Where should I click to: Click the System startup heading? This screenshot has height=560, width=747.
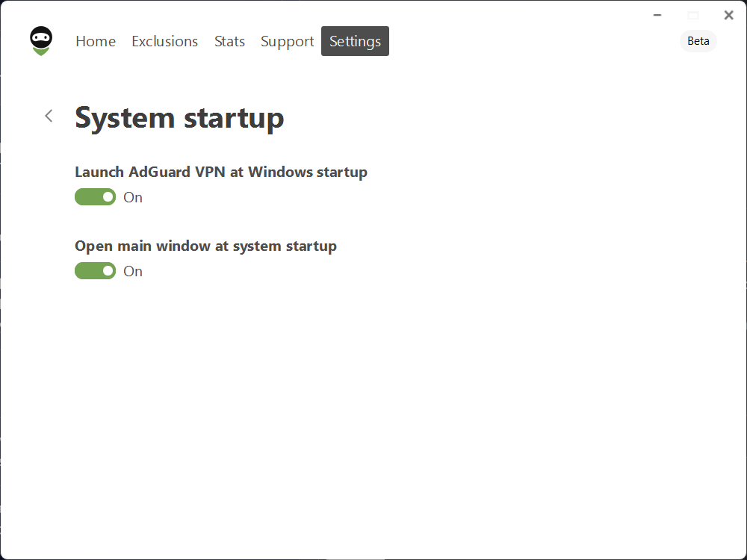pos(179,117)
